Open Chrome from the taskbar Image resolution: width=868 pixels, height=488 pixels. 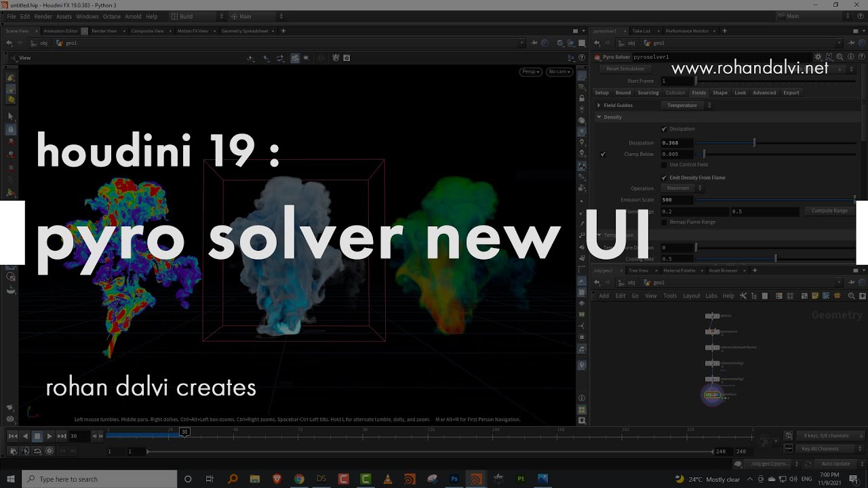pyautogui.click(x=299, y=479)
